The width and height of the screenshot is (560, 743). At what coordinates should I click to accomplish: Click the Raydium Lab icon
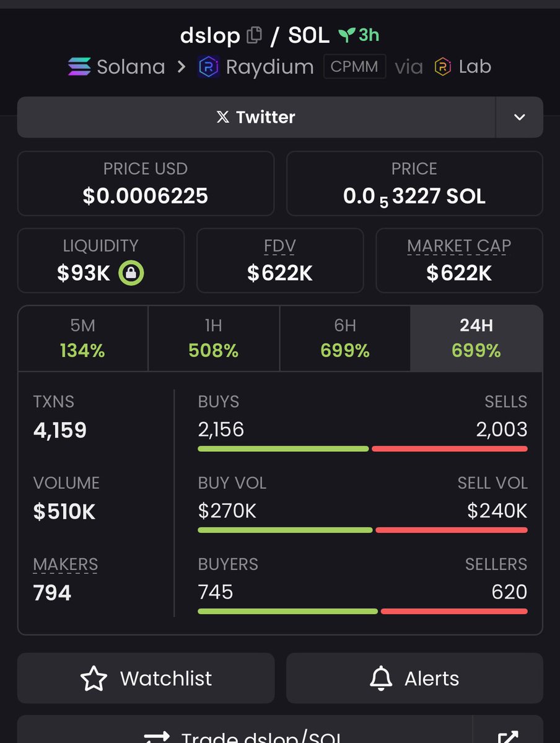[x=442, y=66]
